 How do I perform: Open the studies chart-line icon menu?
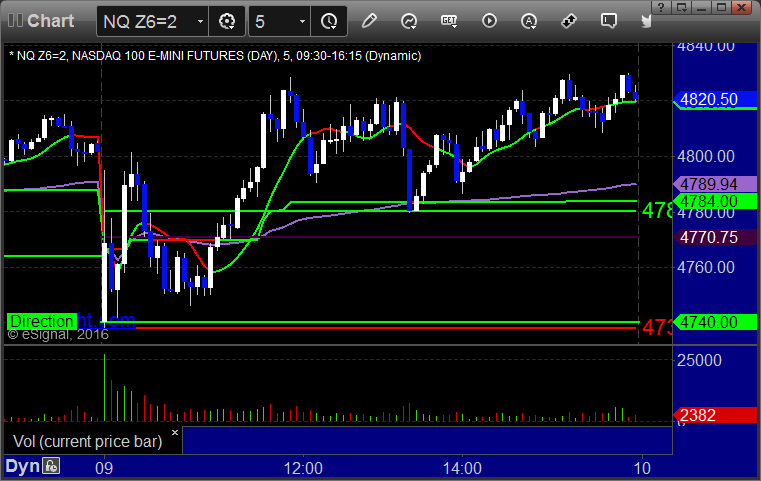(409, 21)
